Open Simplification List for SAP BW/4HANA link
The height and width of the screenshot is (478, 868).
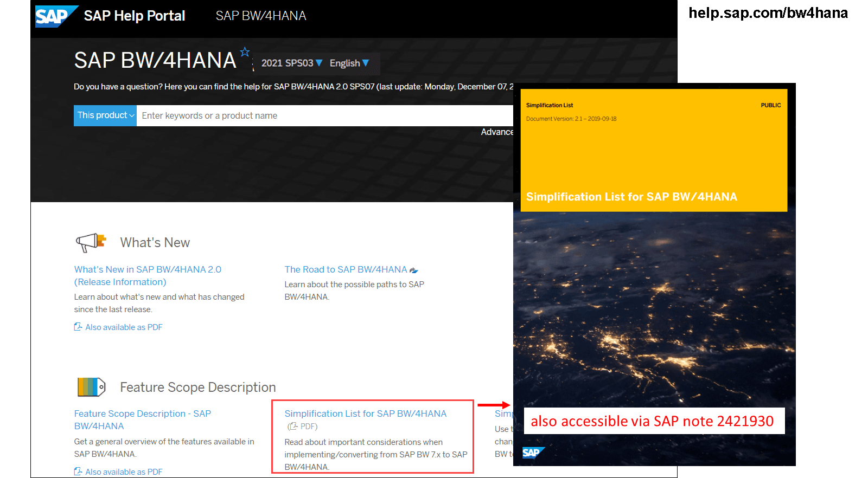point(366,414)
